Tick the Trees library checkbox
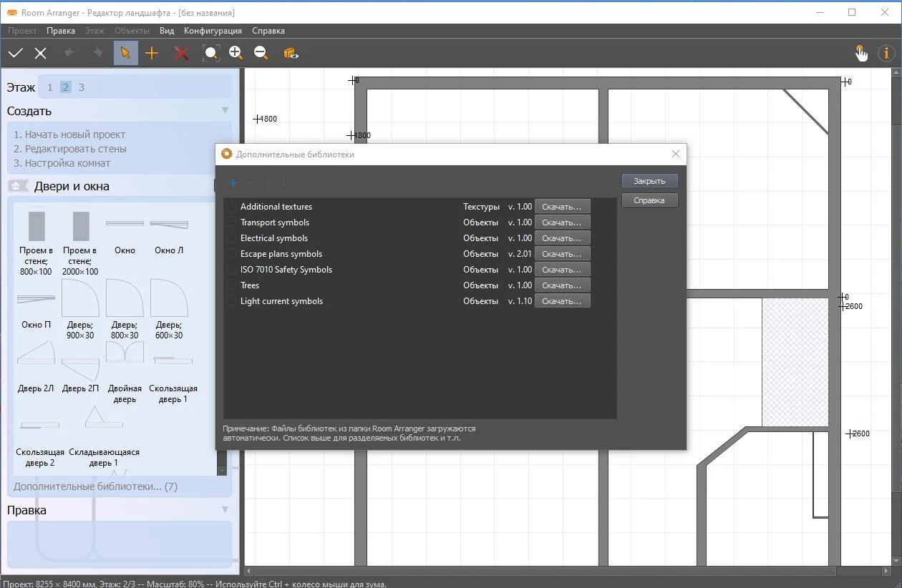 (x=232, y=285)
